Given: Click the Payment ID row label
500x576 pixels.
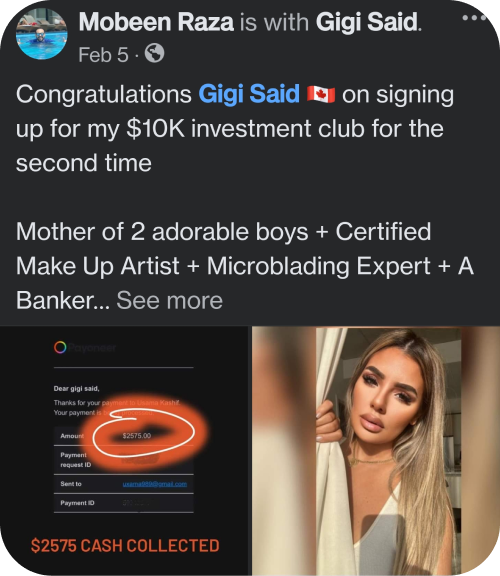Looking at the screenshot, I should tap(77, 503).
